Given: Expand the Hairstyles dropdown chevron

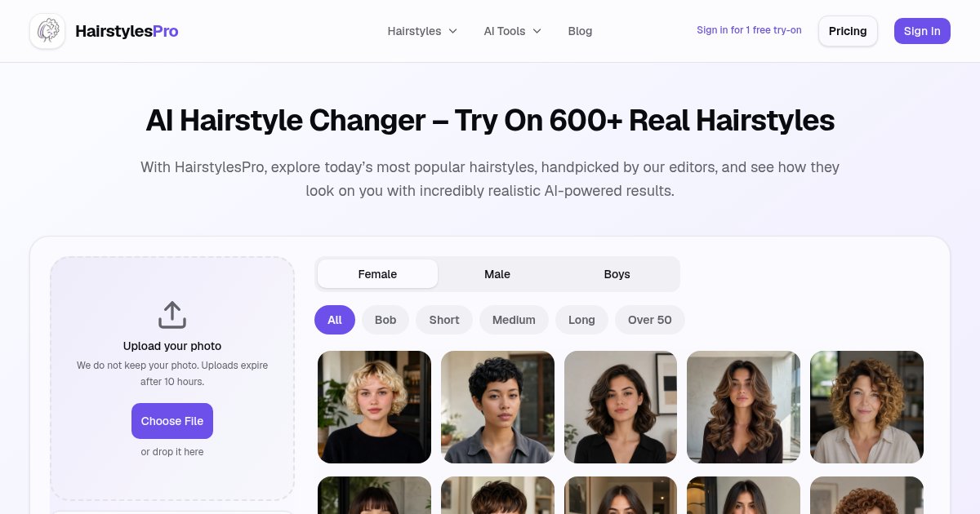Looking at the screenshot, I should [453, 31].
